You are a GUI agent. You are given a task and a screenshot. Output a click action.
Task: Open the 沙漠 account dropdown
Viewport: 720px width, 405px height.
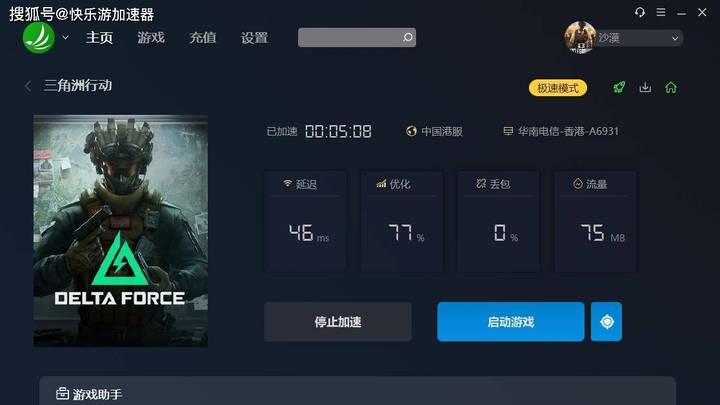(x=639, y=38)
